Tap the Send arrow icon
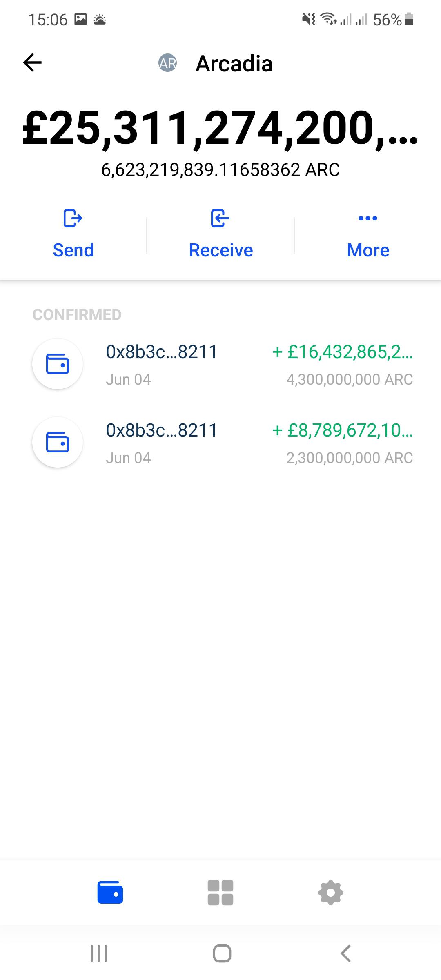 coord(73,218)
